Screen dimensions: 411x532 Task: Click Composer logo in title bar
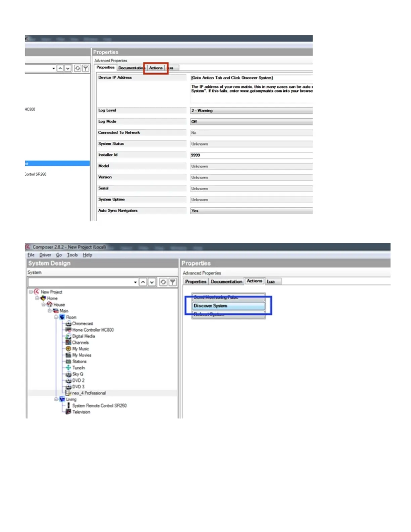pos(28,247)
